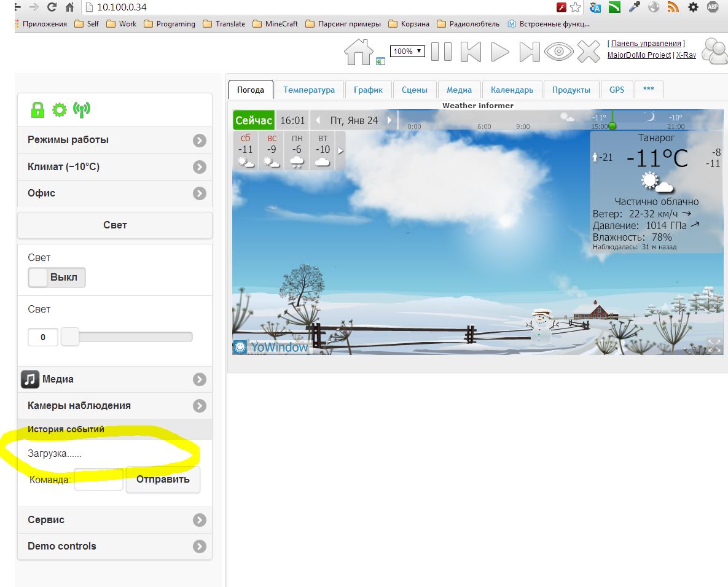Viewport: 728px width, 587px height.
Task: Go to previous day arrow in weather
Action: (318, 120)
